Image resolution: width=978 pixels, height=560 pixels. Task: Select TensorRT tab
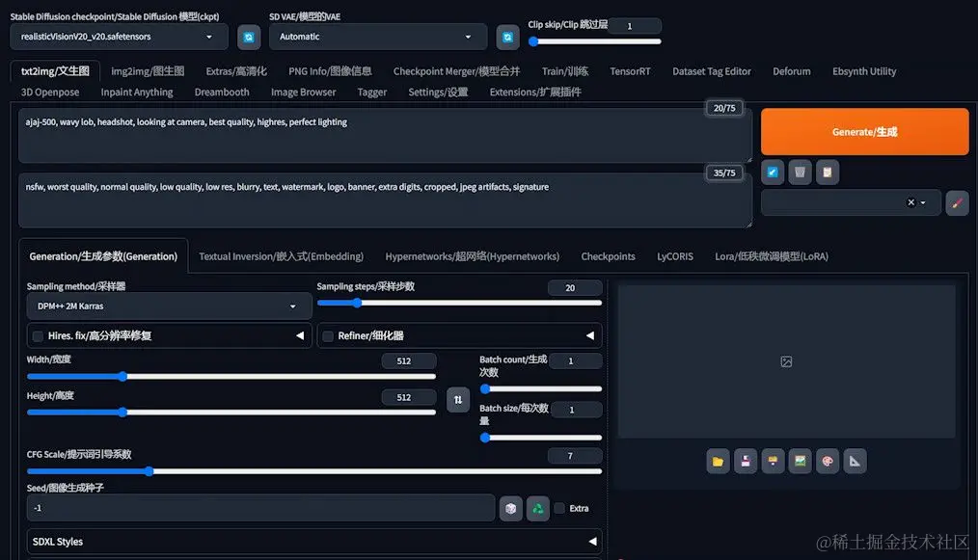(630, 71)
